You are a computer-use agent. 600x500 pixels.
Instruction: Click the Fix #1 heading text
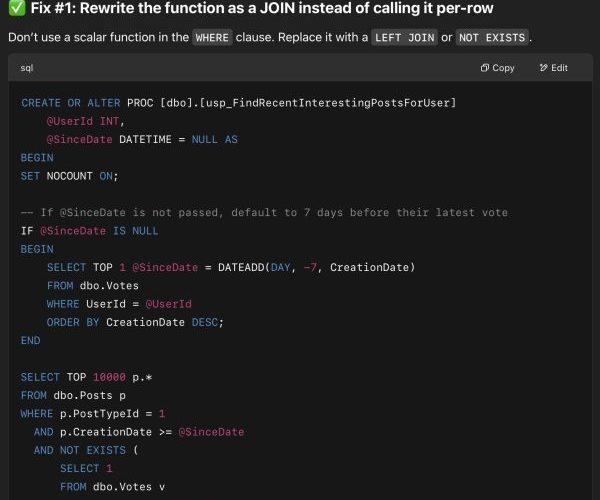(x=262, y=8)
